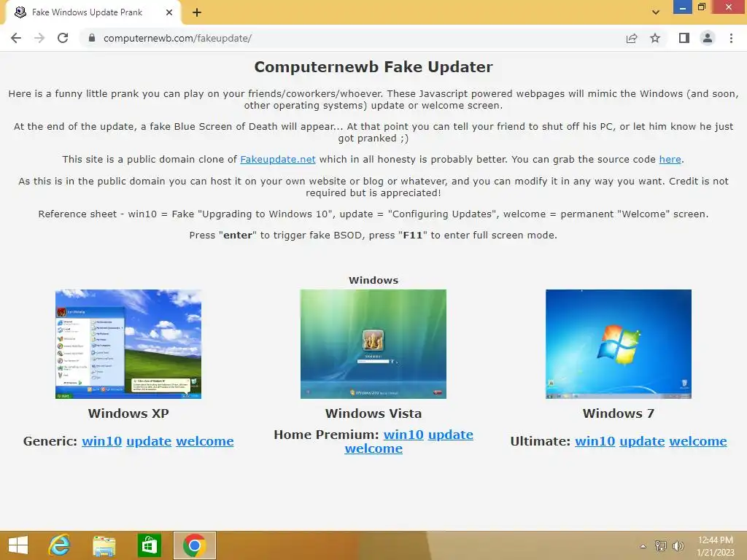
Task: Open Windows XP Generic win10 link
Action: click(x=102, y=441)
